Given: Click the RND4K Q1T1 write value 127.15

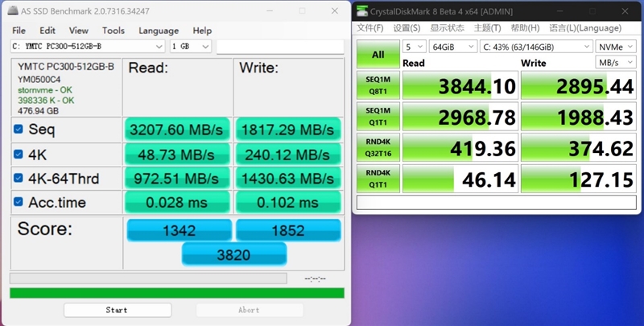Looking at the screenshot, I should 578,179.
